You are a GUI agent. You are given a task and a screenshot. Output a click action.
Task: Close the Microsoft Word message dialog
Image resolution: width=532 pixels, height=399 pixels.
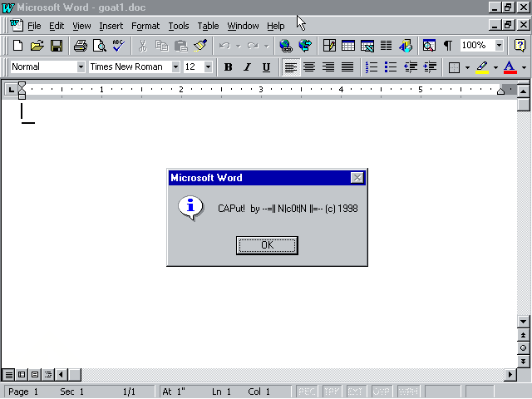[357, 177]
